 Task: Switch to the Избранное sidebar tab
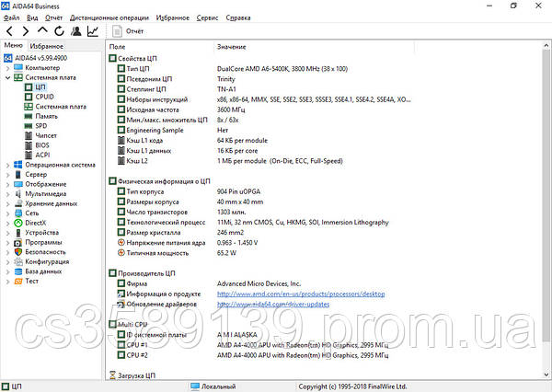(47, 46)
